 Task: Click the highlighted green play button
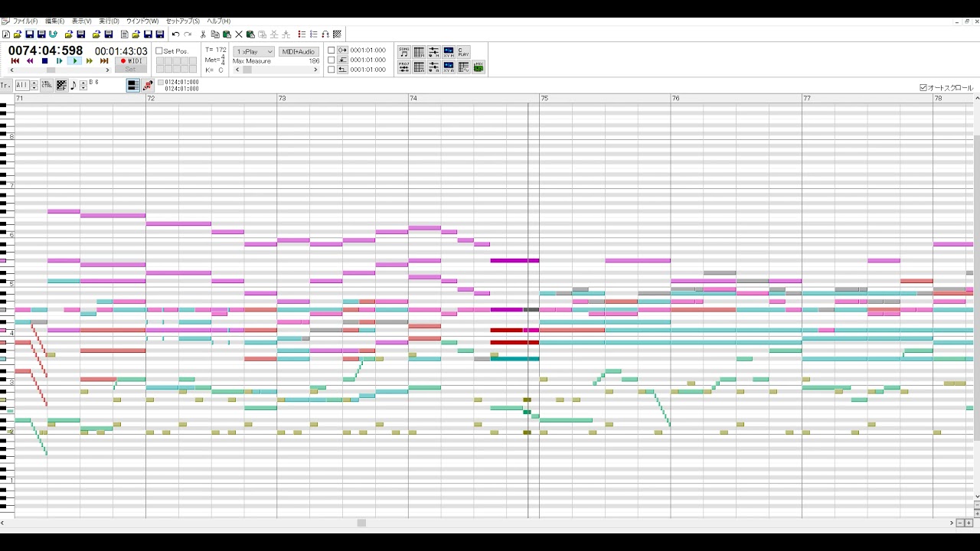(x=74, y=61)
